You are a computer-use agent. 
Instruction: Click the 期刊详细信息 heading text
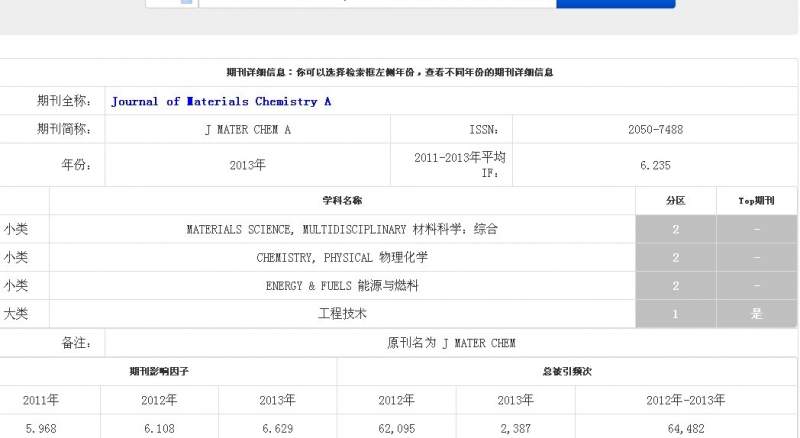(390, 72)
